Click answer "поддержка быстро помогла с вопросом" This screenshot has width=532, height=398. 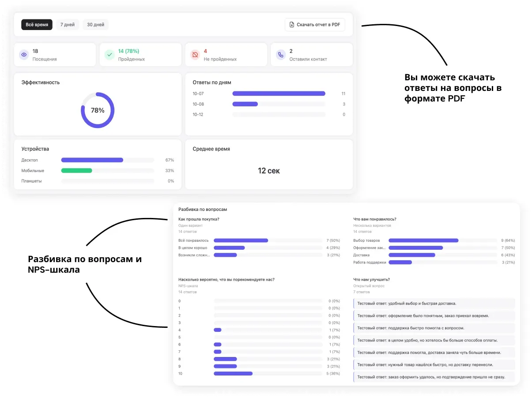pyautogui.click(x=434, y=328)
